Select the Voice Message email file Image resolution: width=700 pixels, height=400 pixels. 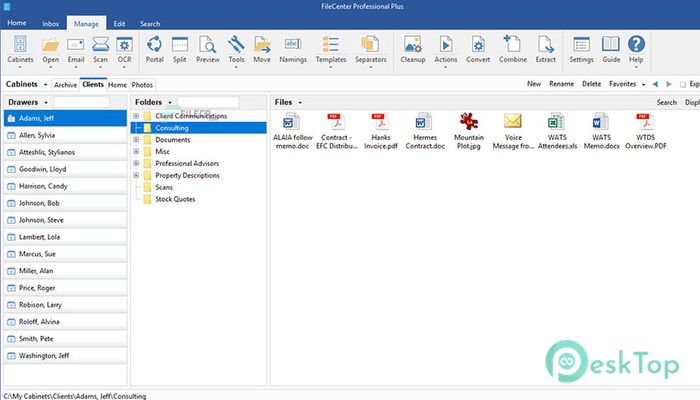[x=513, y=131]
